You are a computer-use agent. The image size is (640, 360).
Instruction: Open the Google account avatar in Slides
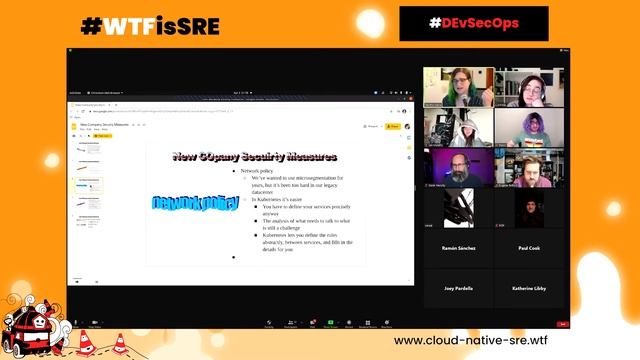407,127
